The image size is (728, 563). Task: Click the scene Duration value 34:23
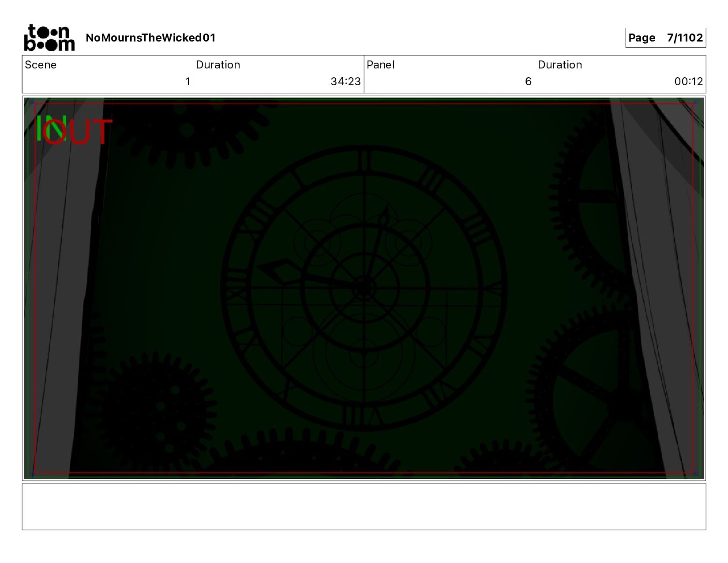[x=345, y=82]
